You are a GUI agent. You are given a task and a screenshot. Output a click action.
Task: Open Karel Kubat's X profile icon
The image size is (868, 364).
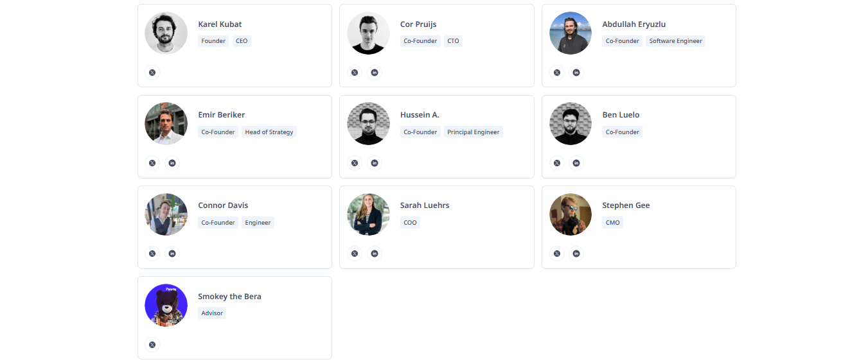tap(152, 73)
